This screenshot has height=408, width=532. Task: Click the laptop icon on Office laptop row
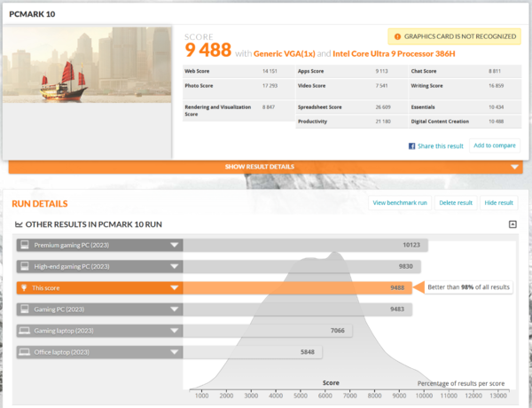pyautogui.click(x=25, y=351)
